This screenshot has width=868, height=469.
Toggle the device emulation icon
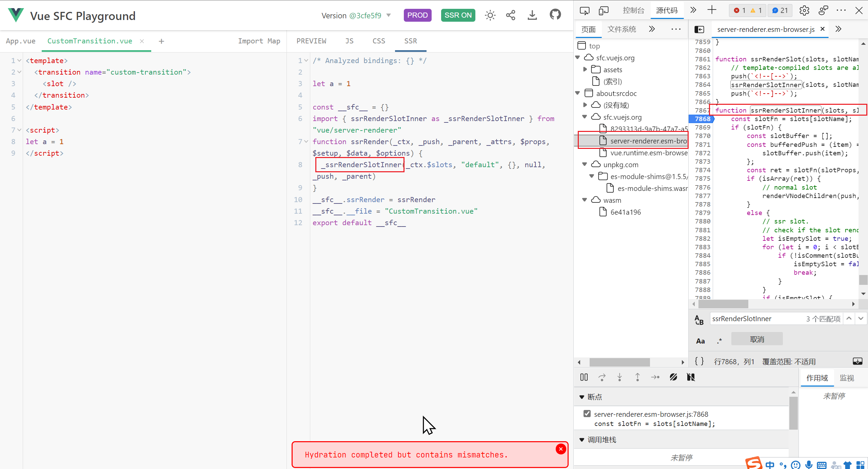[604, 11]
